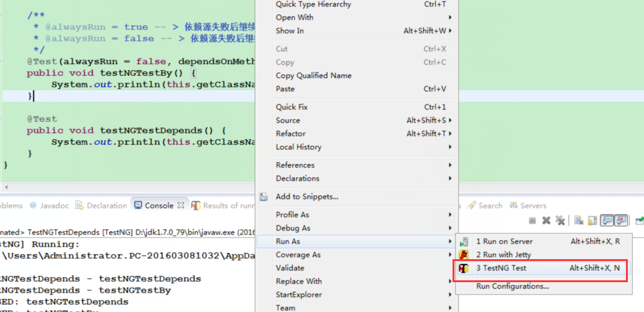Image resolution: width=644 pixels, height=312 pixels.
Task: Open the Team menu entry
Action: [x=356, y=308]
